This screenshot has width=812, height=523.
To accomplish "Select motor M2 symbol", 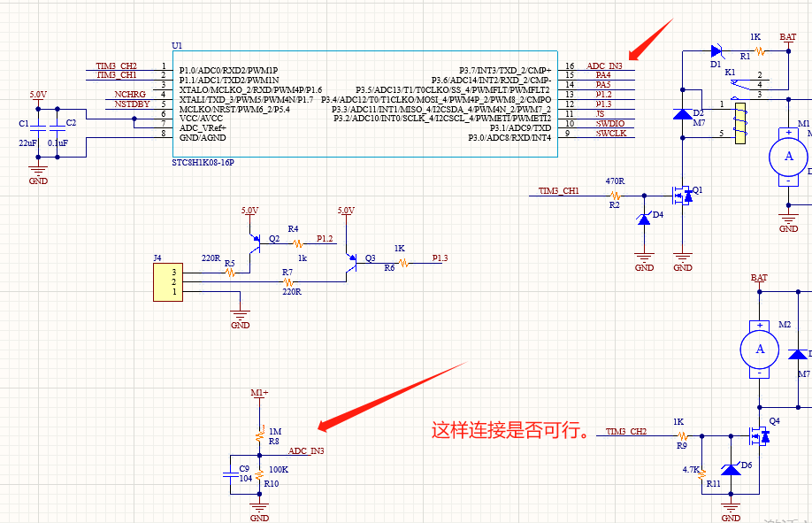I will pyautogui.click(x=759, y=350).
